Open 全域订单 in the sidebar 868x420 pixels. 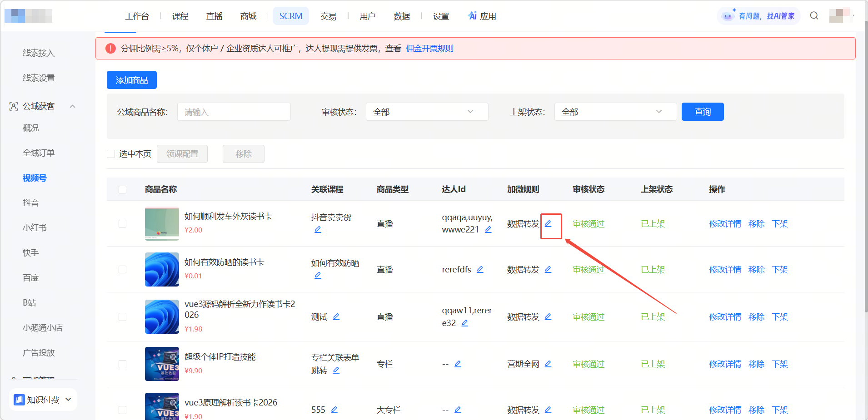39,153
